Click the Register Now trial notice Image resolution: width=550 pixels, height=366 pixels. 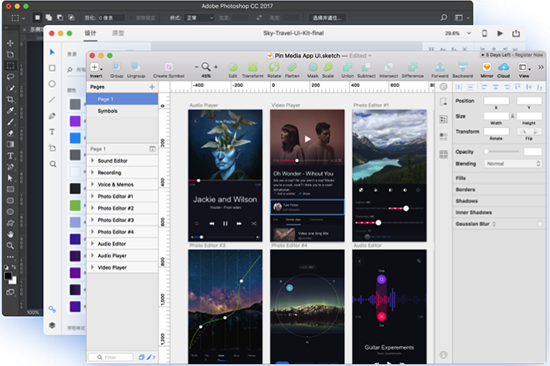512,55
